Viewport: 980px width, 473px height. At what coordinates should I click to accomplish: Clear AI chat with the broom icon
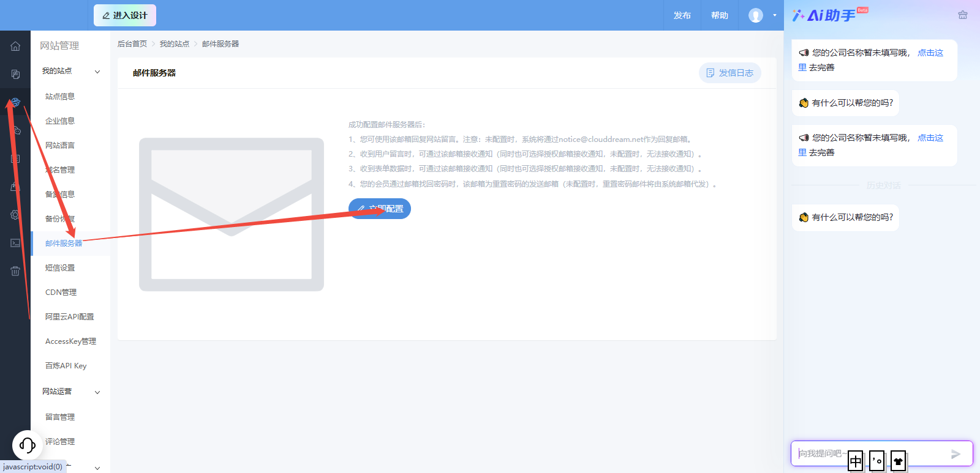pyautogui.click(x=962, y=15)
